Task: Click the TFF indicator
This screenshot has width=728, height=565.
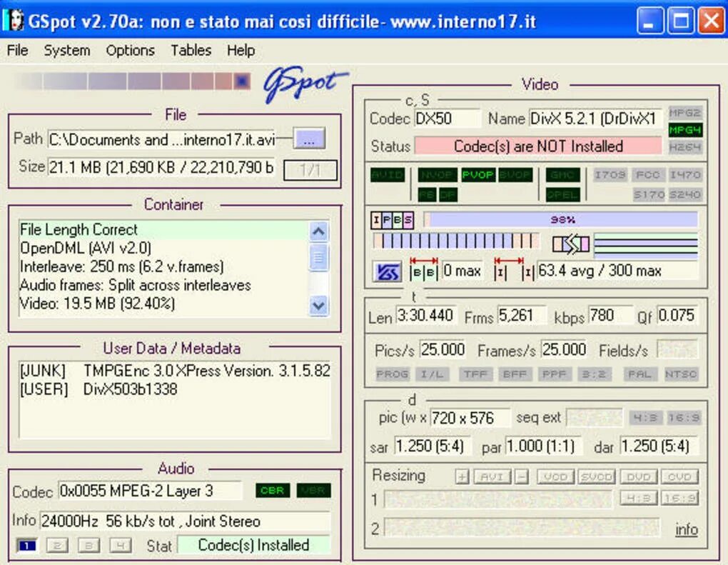Action: point(475,374)
